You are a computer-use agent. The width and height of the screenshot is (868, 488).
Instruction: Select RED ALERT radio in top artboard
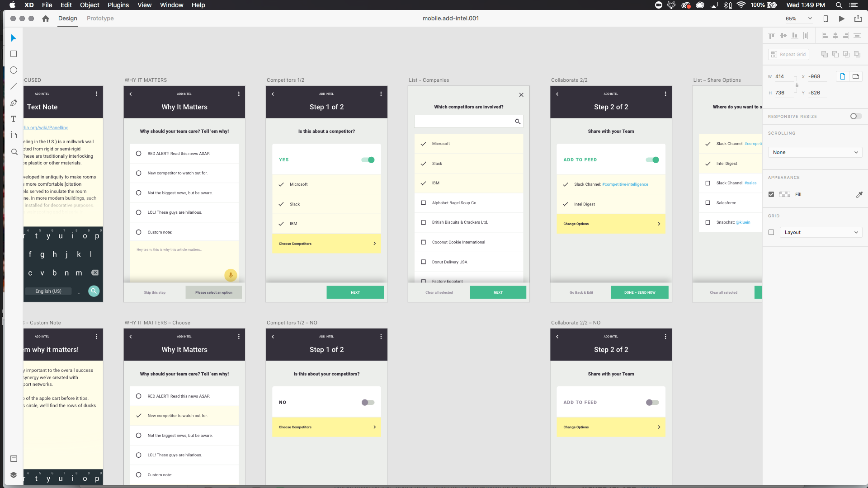[x=139, y=154]
